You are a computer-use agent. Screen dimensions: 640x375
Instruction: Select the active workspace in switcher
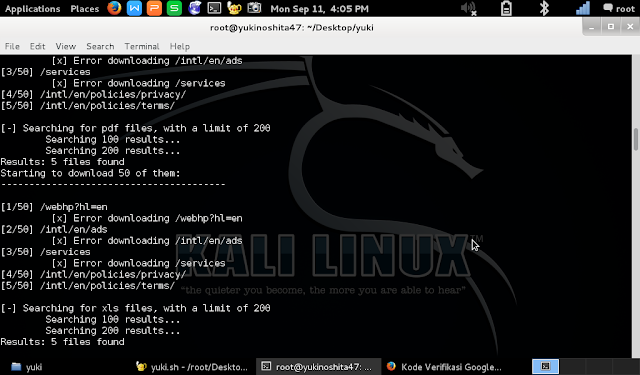[545, 366]
